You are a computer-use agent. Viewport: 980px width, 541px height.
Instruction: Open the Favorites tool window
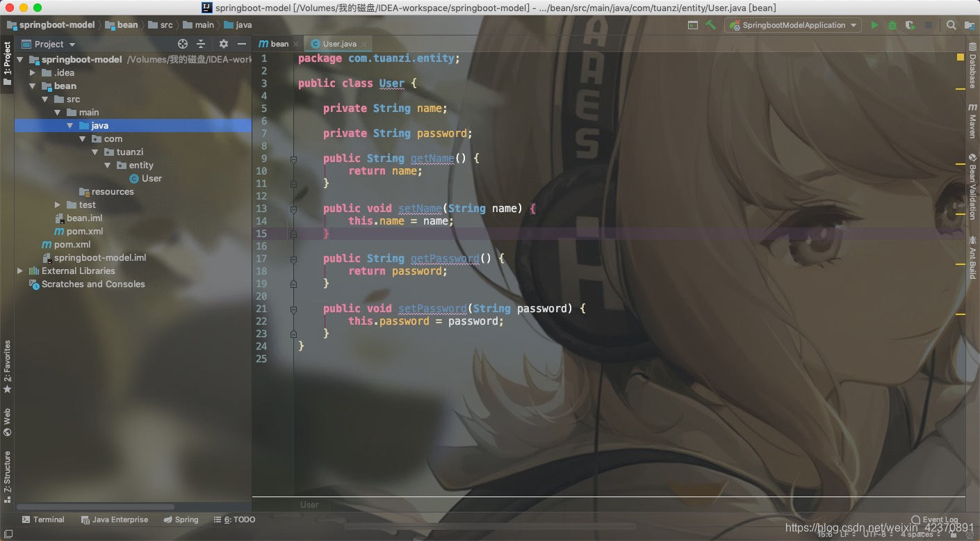pyautogui.click(x=7, y=366)
